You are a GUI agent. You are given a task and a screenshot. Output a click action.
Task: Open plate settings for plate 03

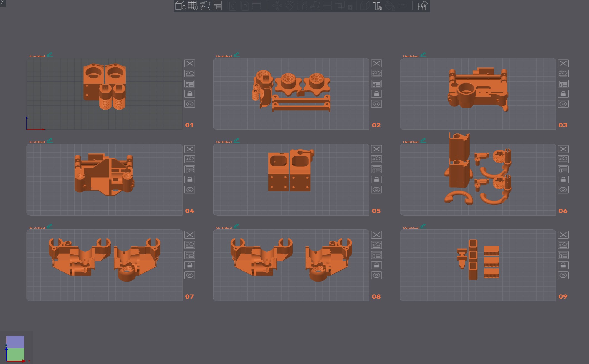(563, 104)
